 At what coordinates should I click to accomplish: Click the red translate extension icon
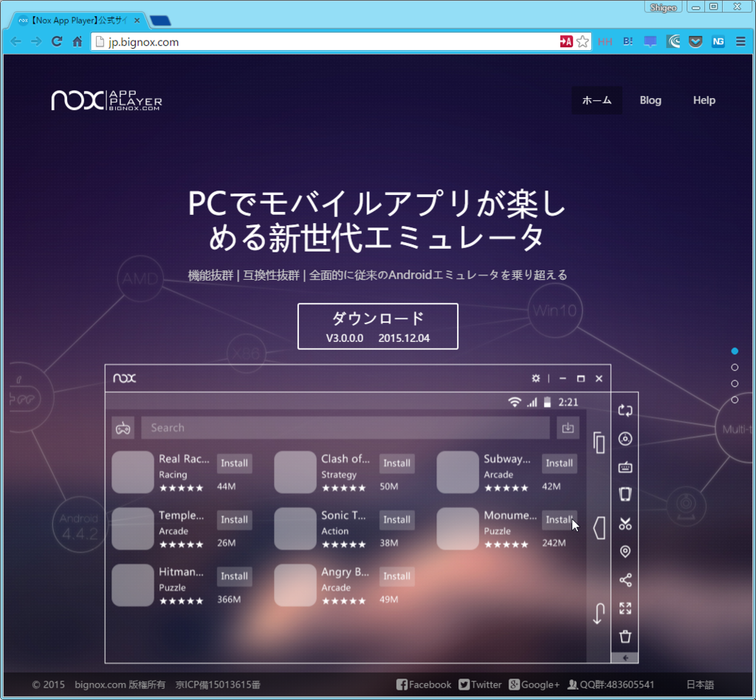pyautogui.click(x=566, y=42)
